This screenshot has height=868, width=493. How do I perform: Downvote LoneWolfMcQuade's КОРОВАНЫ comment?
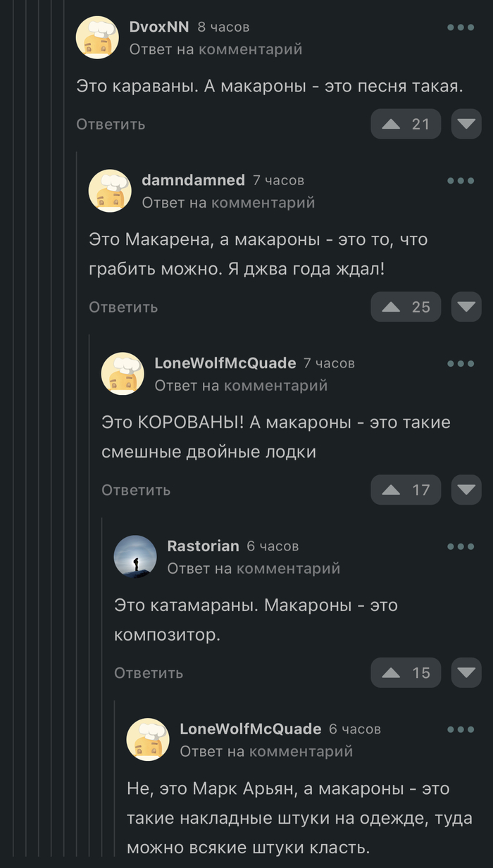coord(466,490)
